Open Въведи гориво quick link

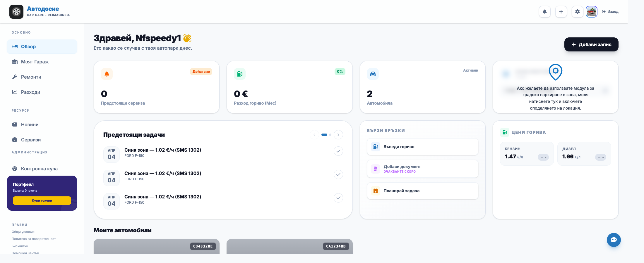tap(422, 147)
